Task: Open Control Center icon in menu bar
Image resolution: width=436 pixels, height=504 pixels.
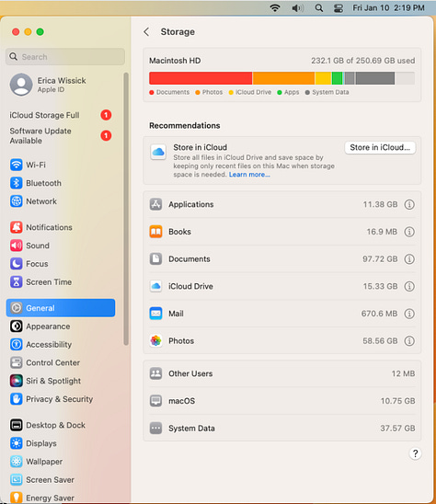Action: click(x=338, y=7)
